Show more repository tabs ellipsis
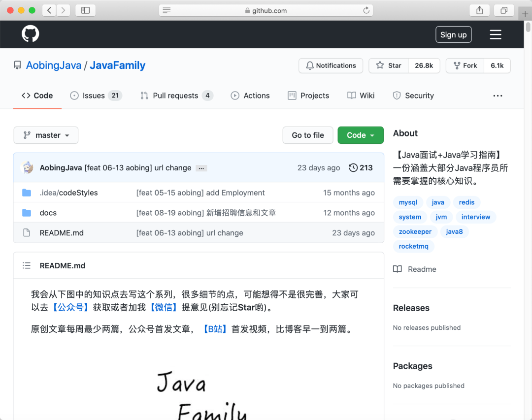This screenshot has height=420, width=532. pos(498,96)
